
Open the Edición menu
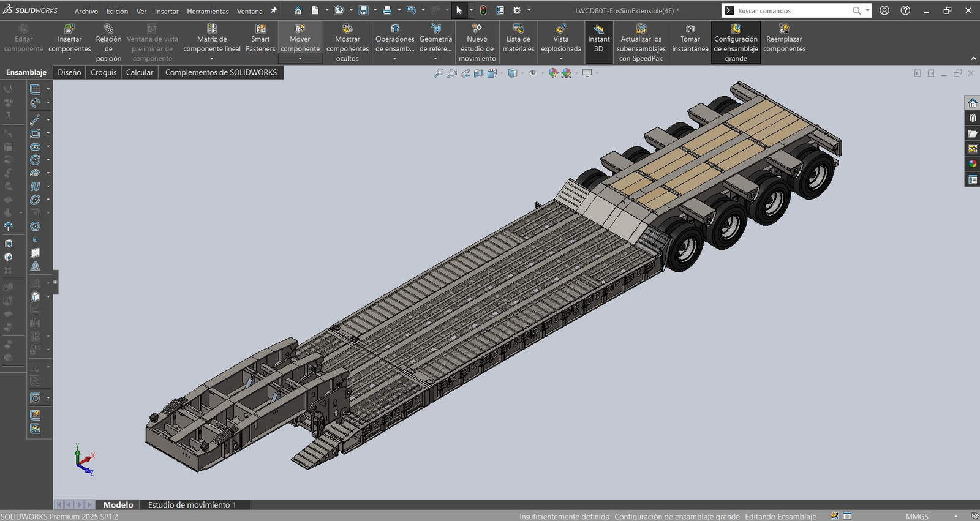(117, 11)
